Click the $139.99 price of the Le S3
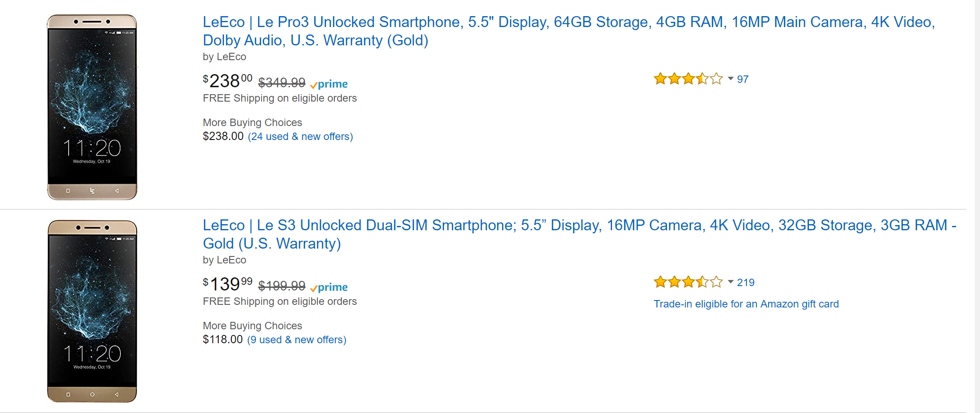The image size is (980, 413). [x=227, y=284]
